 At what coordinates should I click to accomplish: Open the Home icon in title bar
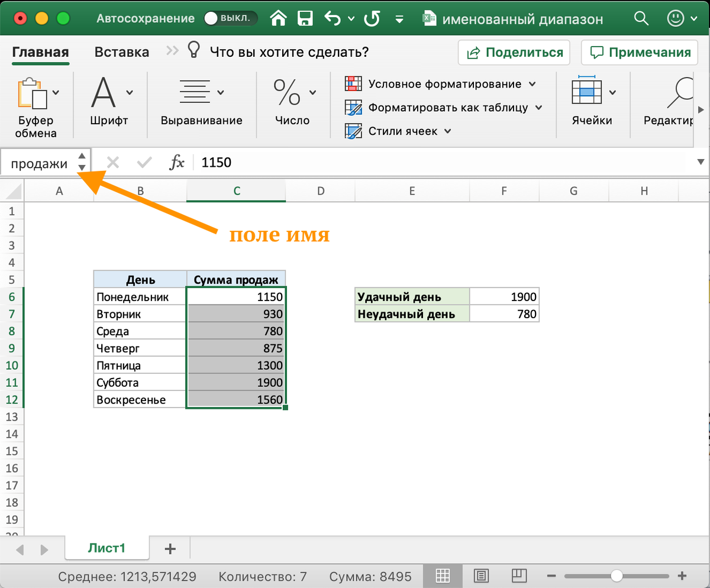[279, 18]
